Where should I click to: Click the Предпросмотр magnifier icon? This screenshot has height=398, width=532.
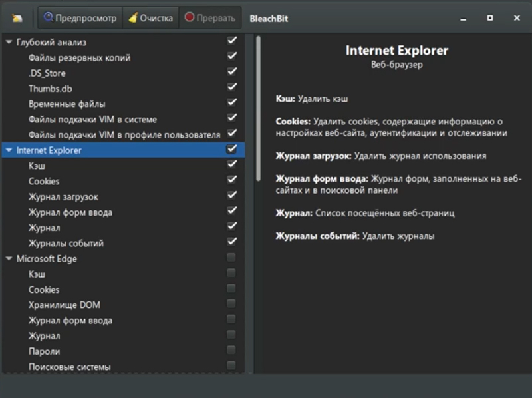(49, 17)
